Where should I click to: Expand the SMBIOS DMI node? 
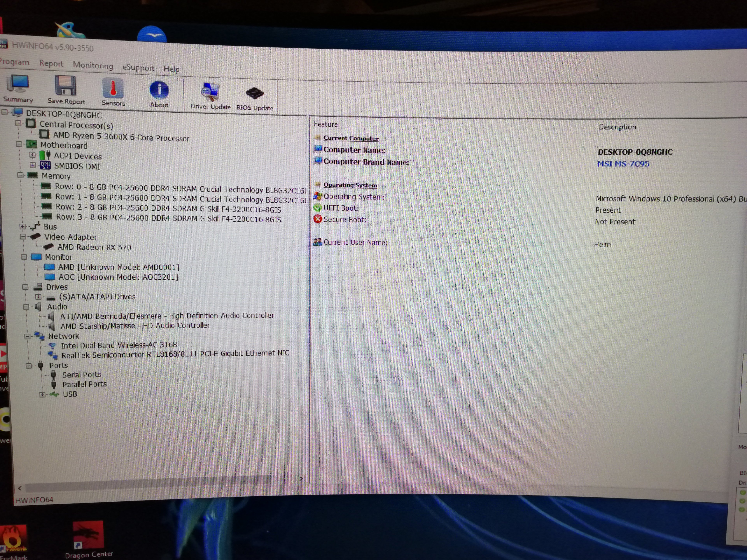tap(32, 165)
